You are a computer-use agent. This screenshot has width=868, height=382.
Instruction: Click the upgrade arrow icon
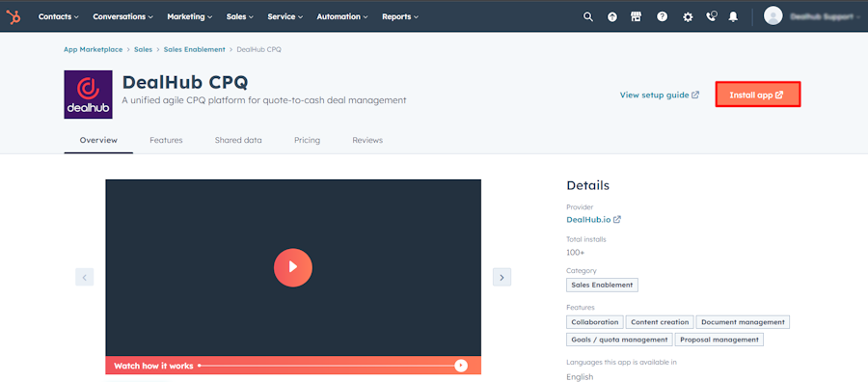(x=612, y=17)
